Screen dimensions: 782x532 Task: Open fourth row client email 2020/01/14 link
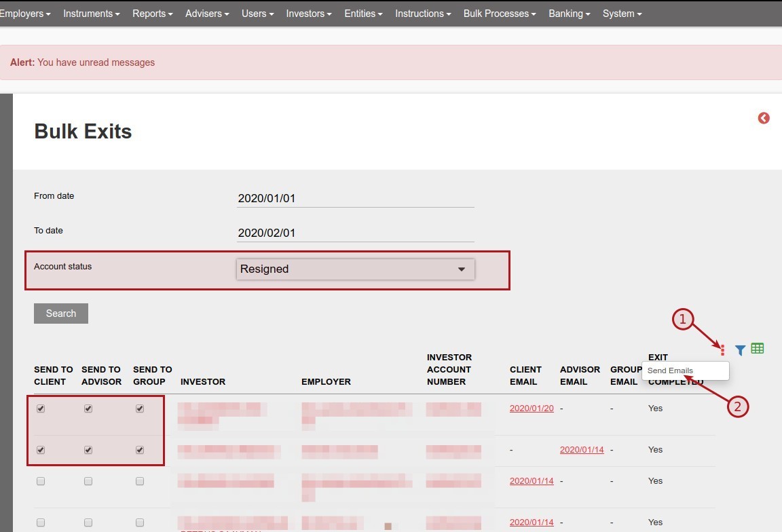pos(532,522)
